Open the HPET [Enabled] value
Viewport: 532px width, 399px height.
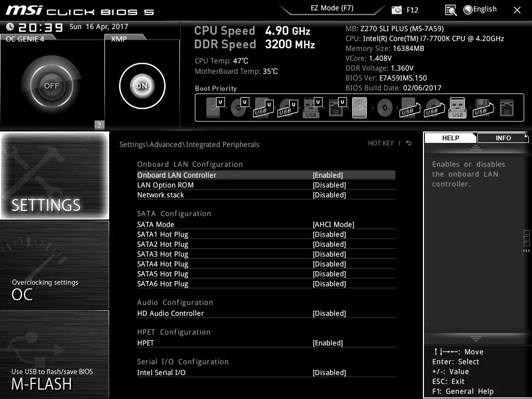tap(328, 343)
